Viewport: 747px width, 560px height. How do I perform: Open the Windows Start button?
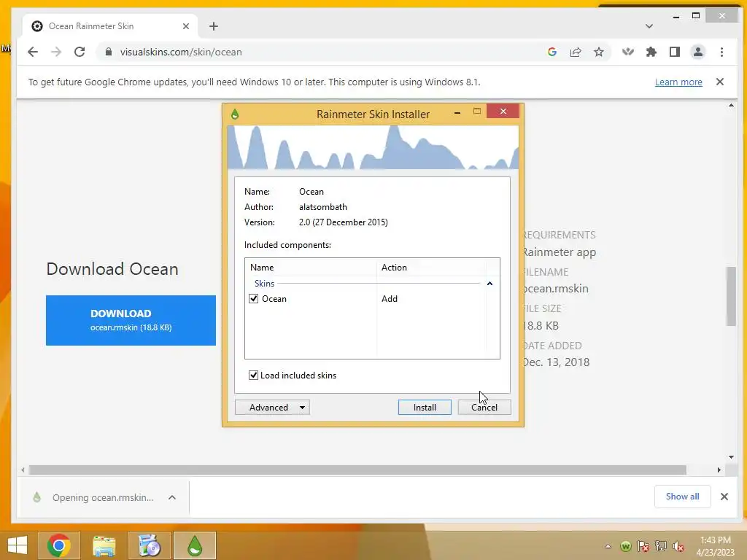(18, 545)
